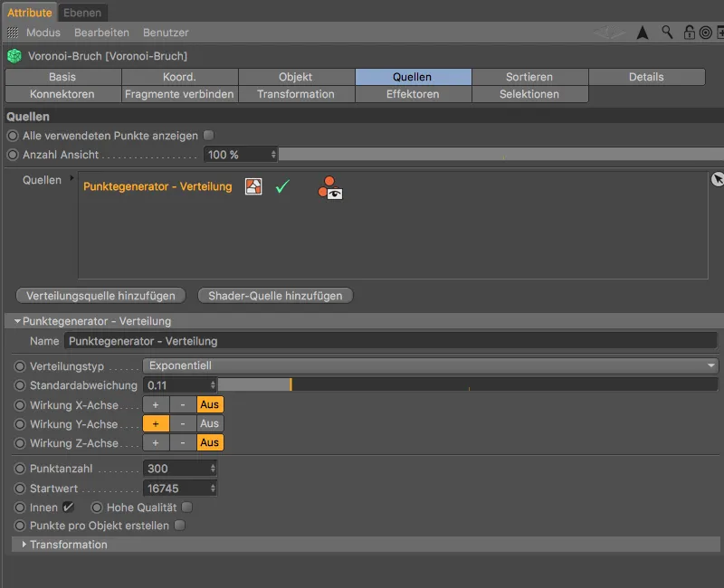Viewport: 724px width, 588px height.
Task: Click the Attribute tab
Action: 30,13
